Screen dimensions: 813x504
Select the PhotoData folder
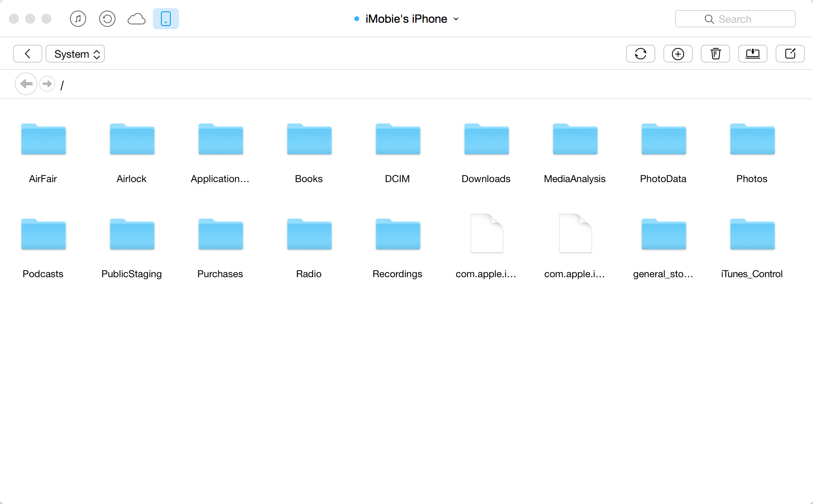point(663,139)
